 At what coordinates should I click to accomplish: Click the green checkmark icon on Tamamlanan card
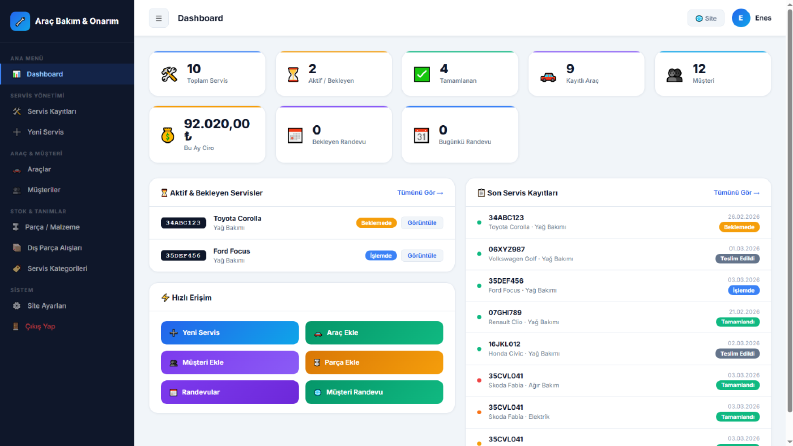click(422, 74)
